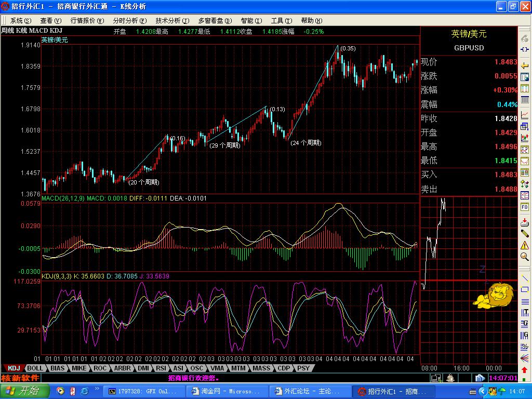
Task: Switch to the RSI indicator tab
Action: click(161, 368)
